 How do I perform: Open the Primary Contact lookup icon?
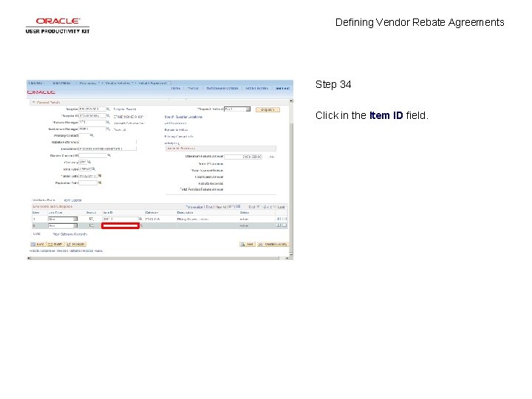tap(92, 135)
